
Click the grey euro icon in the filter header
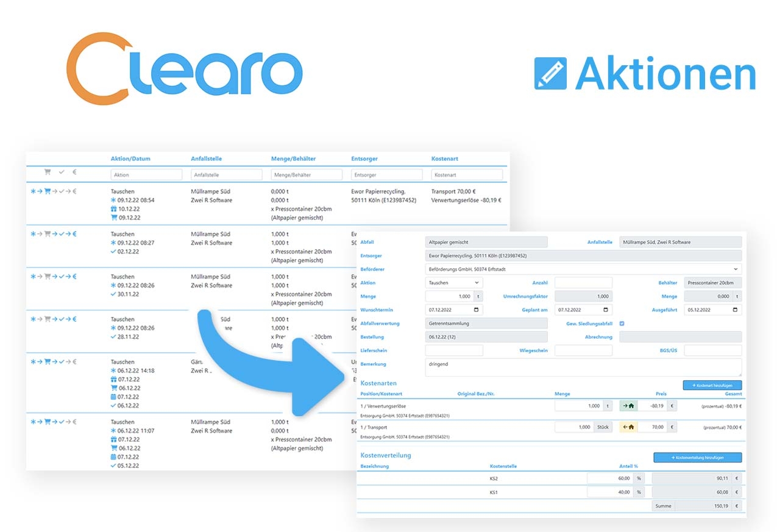point(74,172)
